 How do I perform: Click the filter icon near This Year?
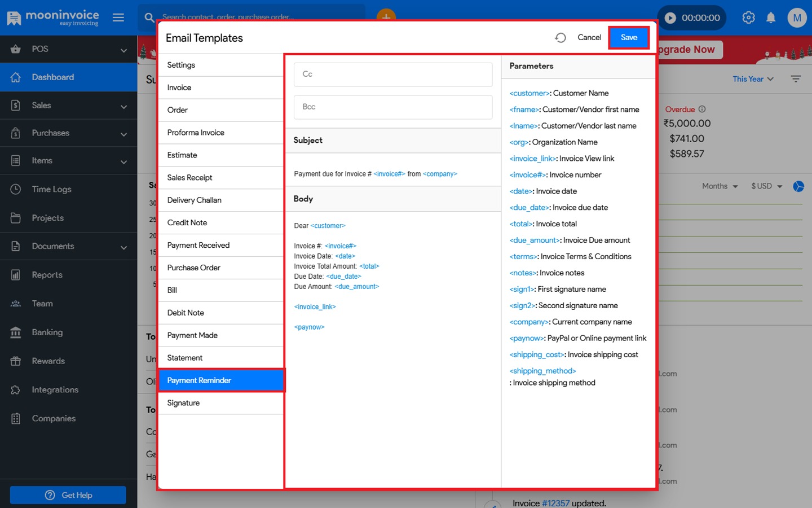(x=796, y=79)
